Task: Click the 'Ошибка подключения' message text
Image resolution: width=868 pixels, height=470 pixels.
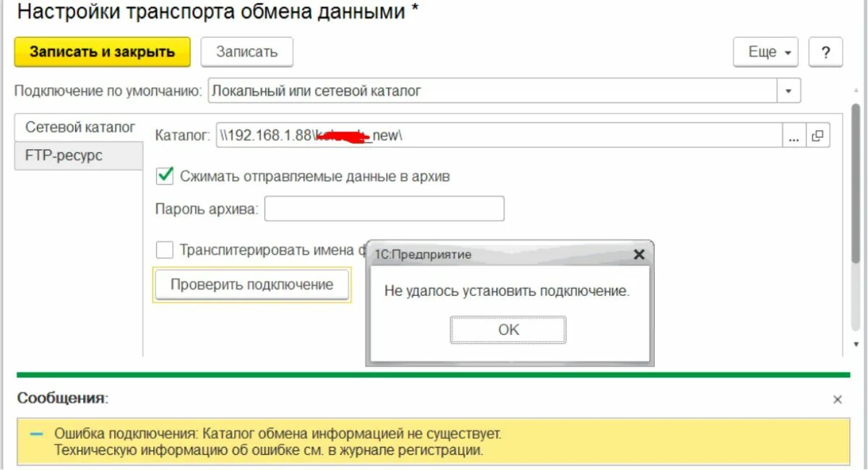Action: pyautogui.click(x=278, y=442)
